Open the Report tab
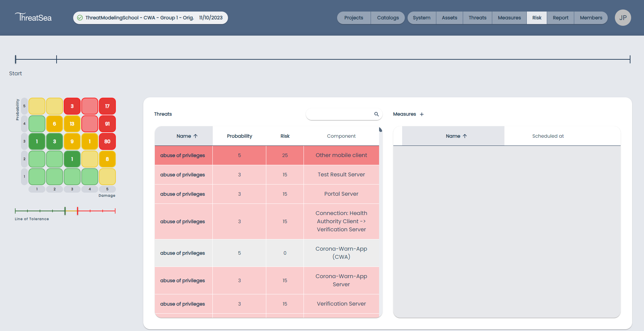The width and height of the screenshot is (644, 331). tap(560, 18)
